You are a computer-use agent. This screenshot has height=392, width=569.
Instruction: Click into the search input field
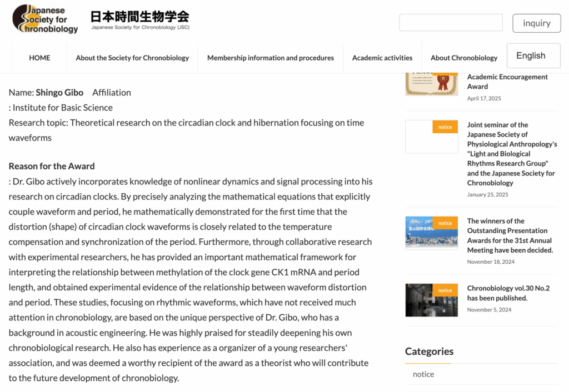click(451, 23)
